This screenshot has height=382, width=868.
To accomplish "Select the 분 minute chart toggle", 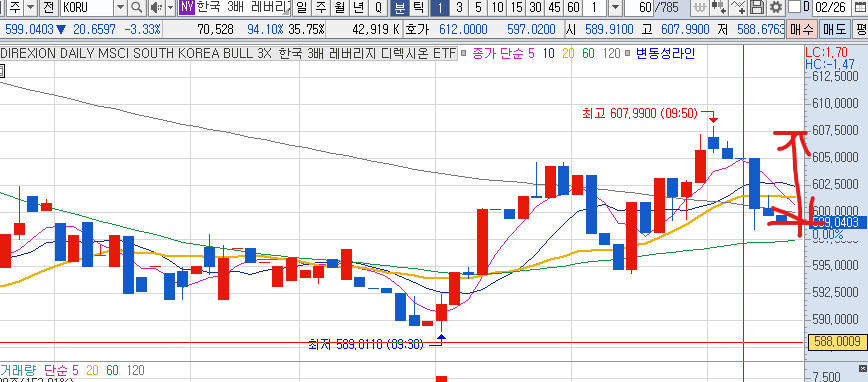I will click(x=399, y=8).
